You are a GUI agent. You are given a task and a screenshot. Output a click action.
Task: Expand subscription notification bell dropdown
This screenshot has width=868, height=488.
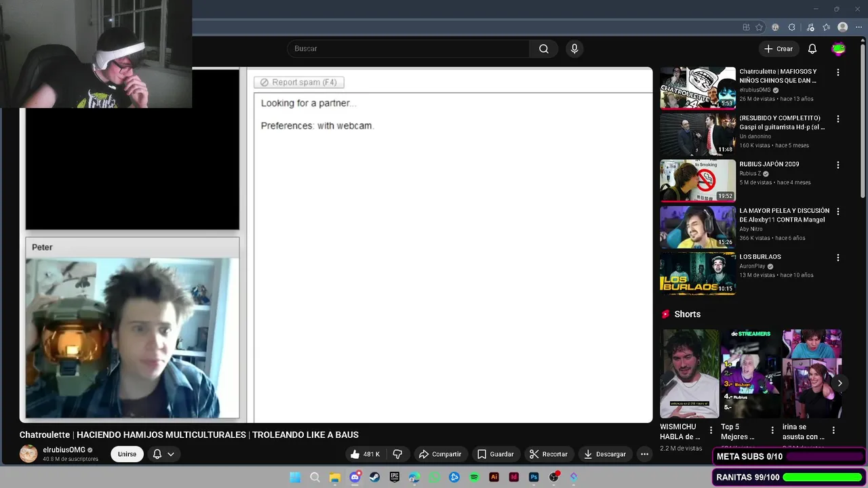tap(163, 454)
